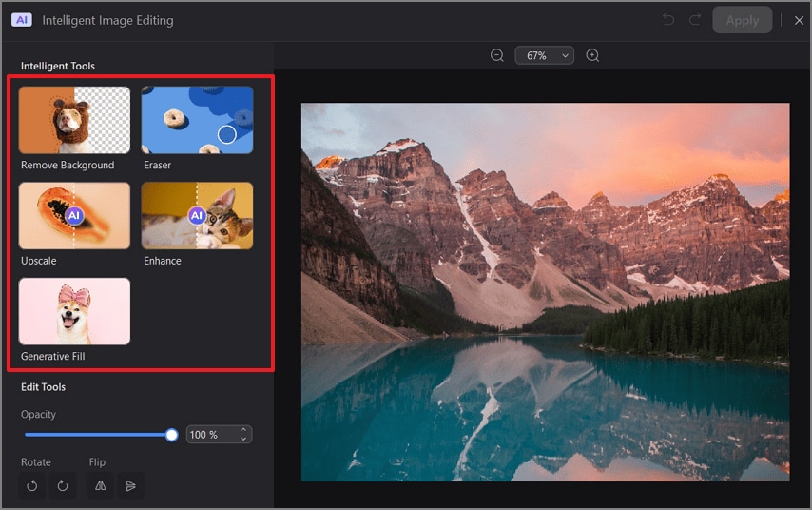Flip the image vertically
The width and height of the screenshot is (812, 510).
click(x=130, y=485)
